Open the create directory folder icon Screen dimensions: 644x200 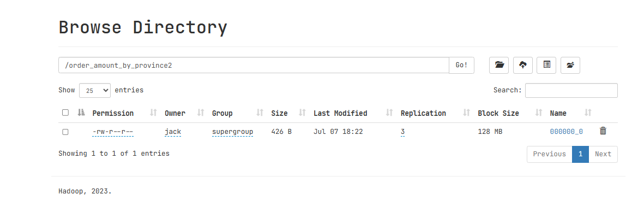[x=499, y=65]
